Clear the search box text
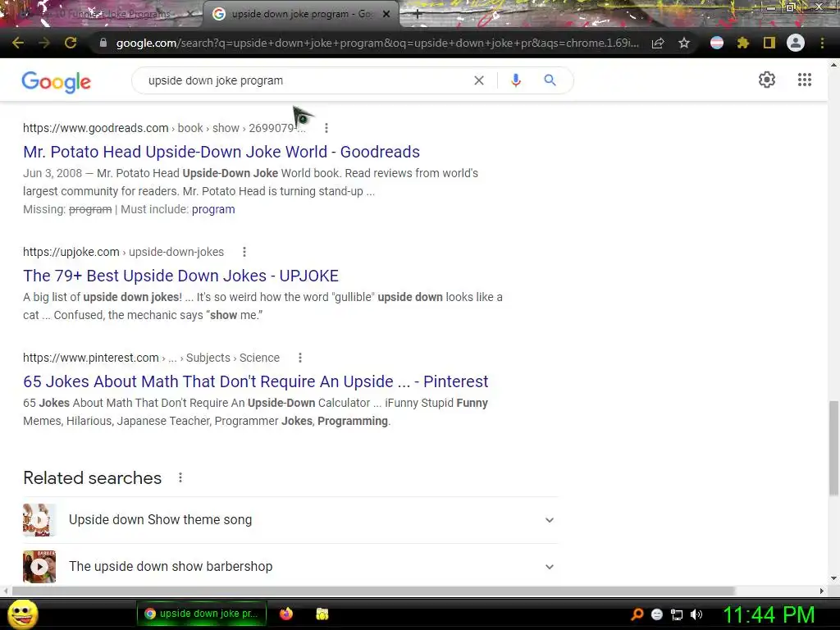The image size is (840, 630). [479, 80]
